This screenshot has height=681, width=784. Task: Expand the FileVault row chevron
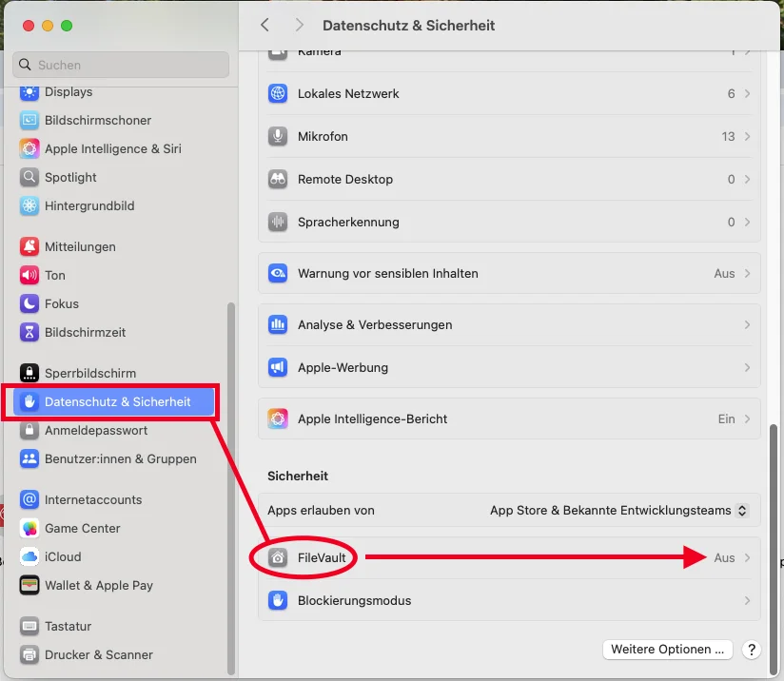tap(747, 558)
